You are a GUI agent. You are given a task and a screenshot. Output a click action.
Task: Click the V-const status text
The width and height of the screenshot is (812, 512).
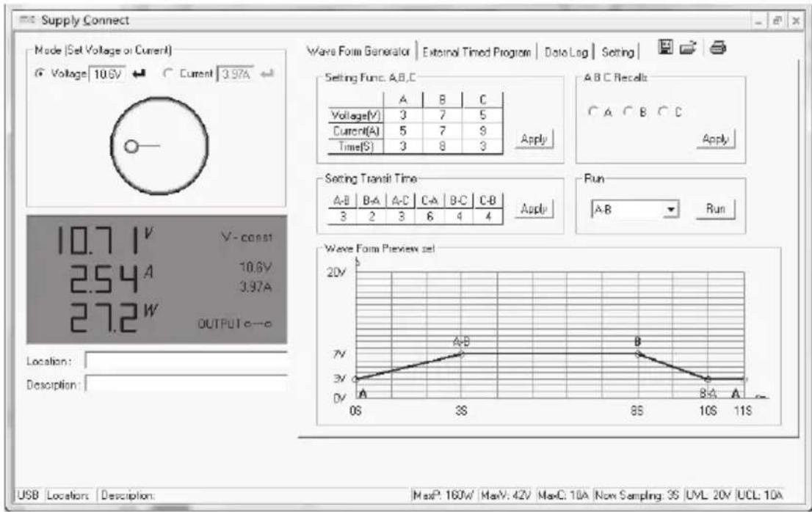coord(247,238)
